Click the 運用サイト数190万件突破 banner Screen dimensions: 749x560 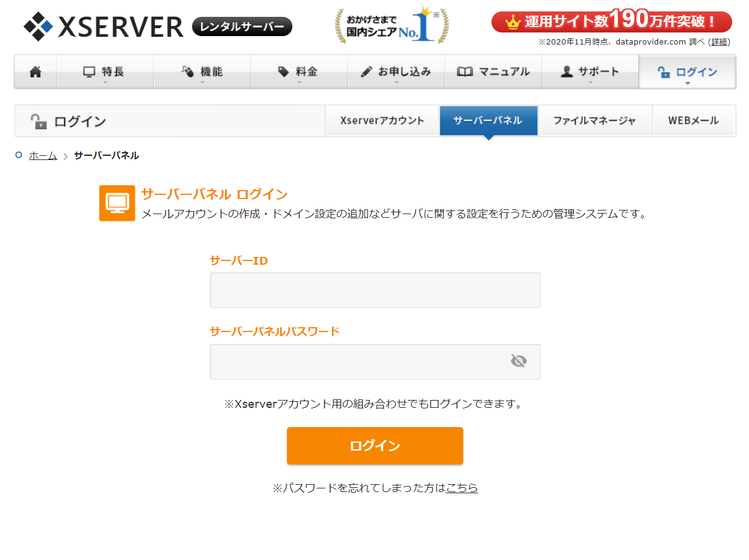[612, 22]
